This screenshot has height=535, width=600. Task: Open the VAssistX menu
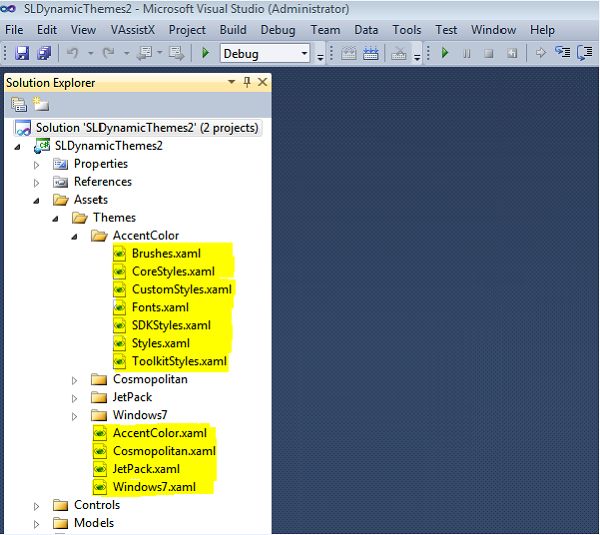(x=133, y=30)
